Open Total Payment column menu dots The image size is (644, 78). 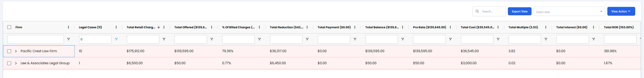tap(355, 27)
